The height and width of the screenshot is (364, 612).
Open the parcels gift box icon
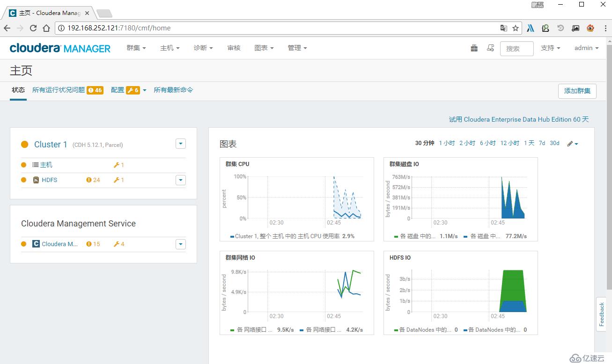point(474,48)
